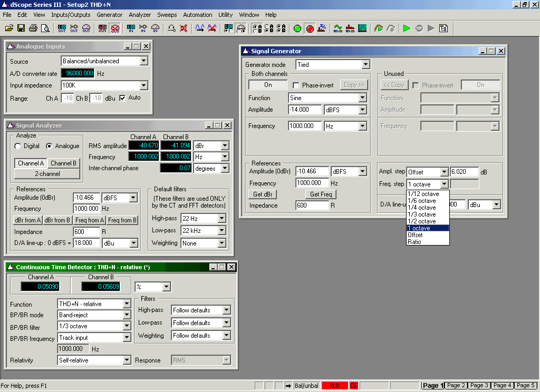Click the OUT meter gauge icon
Viewport: 540px width, 392px height.
(x=86, y=28)
